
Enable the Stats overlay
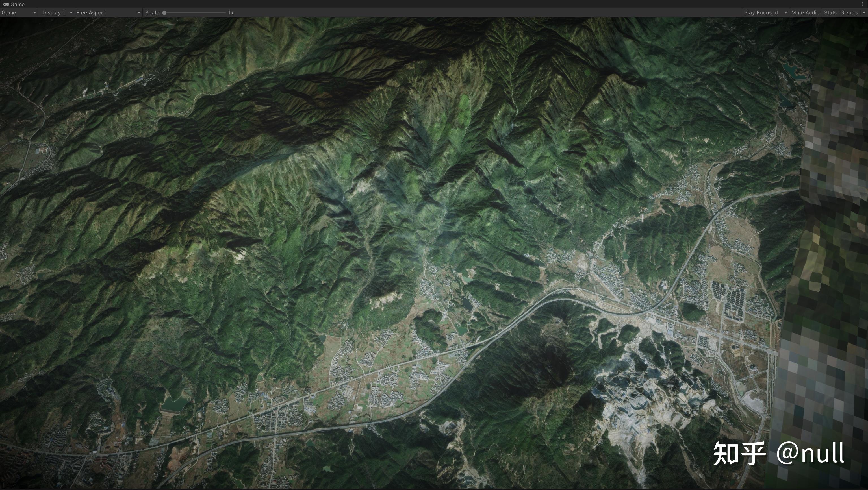830,12
